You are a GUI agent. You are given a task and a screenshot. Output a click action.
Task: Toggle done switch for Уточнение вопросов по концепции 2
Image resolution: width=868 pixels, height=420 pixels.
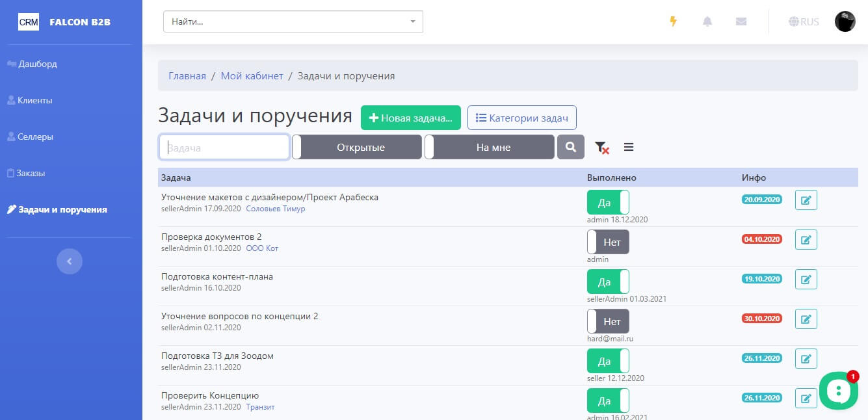click(608, 321)
